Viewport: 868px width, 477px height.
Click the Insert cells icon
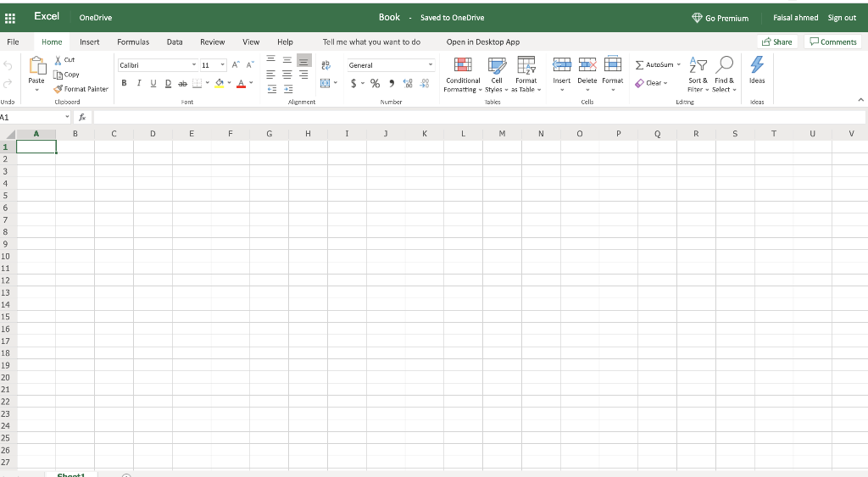[x=561, y=65]
